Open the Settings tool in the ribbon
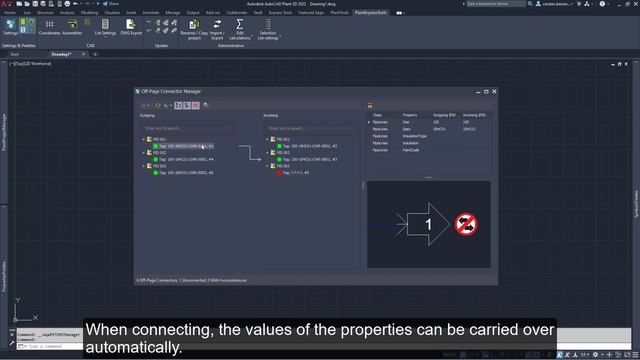Viewport: 640px width, 360px height. 10,27
